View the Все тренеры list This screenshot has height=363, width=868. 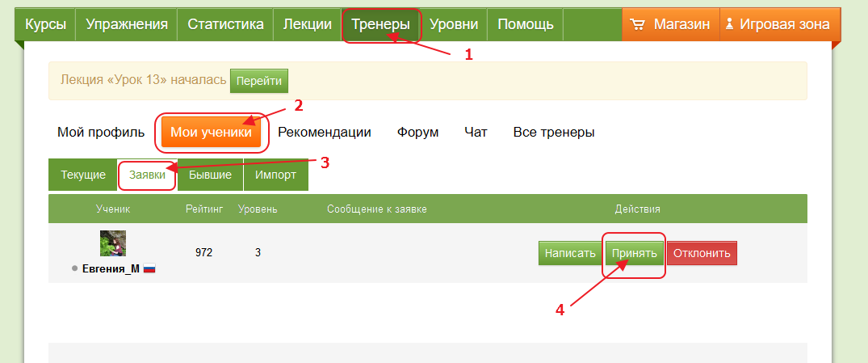point(554,132)
